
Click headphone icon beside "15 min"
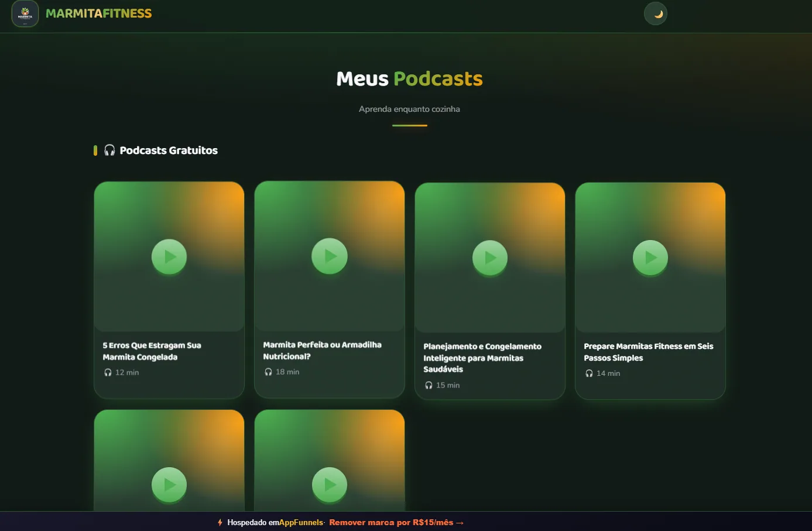429,385
